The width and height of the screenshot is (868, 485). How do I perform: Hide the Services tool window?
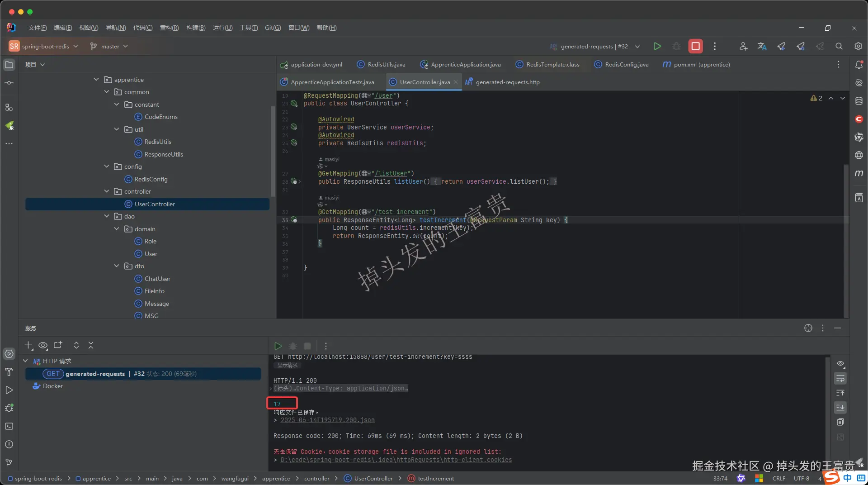(x=838, y=328)
